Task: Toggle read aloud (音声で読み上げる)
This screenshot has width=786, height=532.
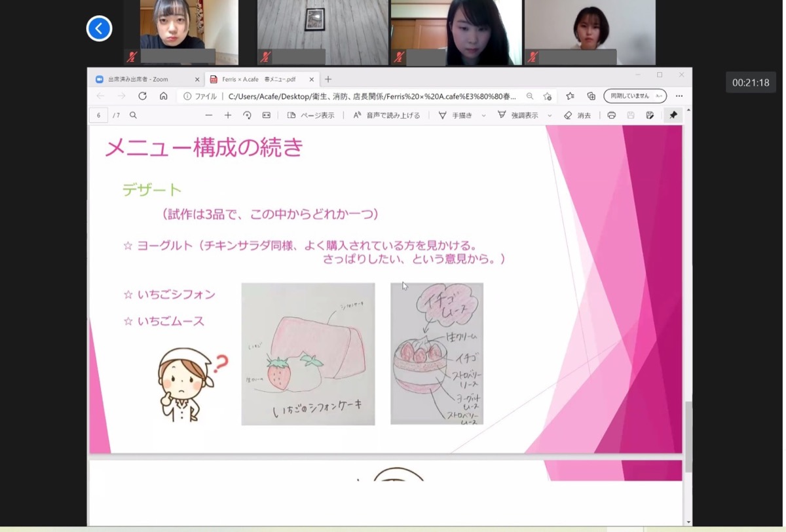Action: [386, 115]
